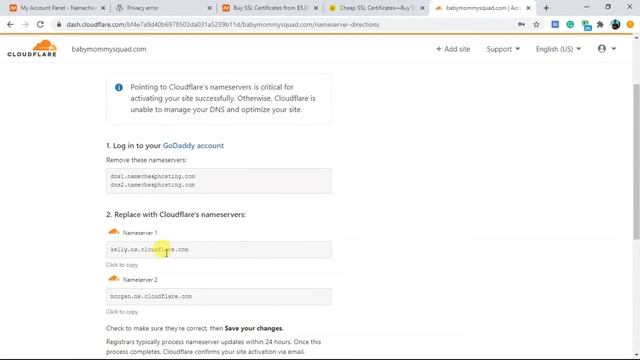
Task: Click Add site button
Action: pyautogui.click(x=453, y=49)
